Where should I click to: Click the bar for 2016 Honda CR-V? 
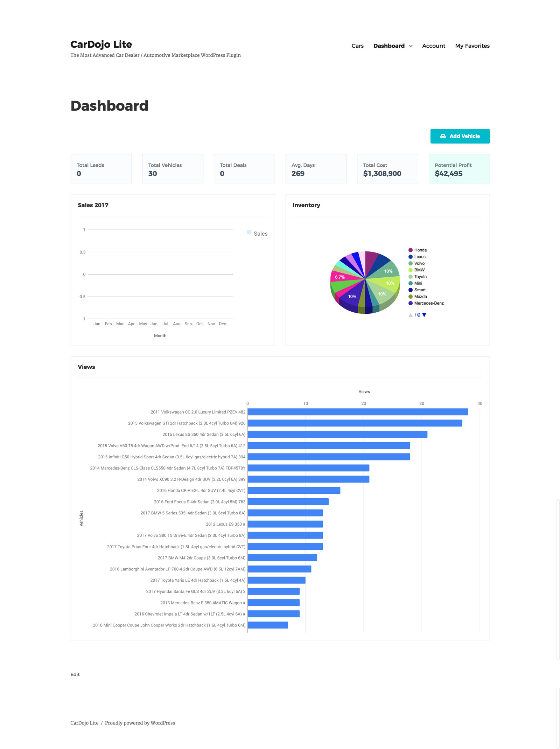(x=294, y=490)
